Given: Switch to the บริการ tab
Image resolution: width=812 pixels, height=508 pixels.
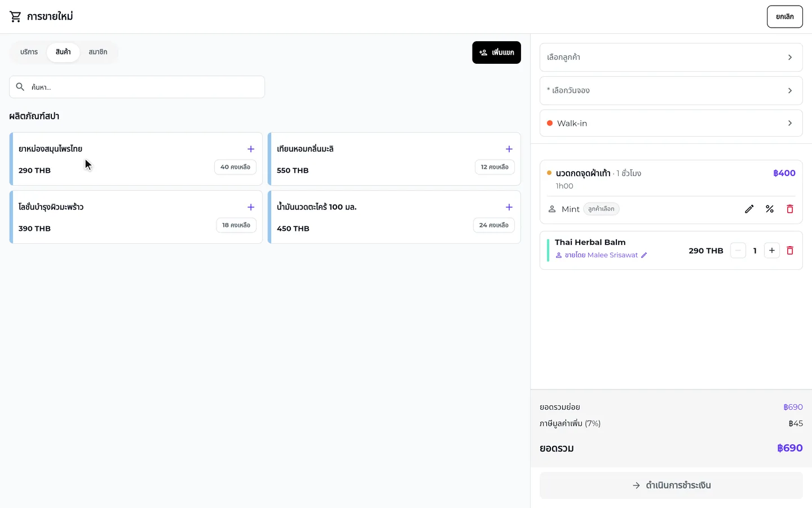Looking at the screenshot, I should click(x=29, y=52).
